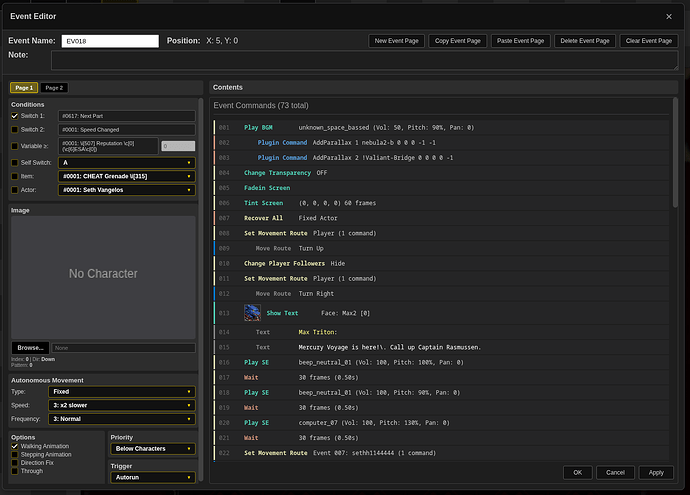The image size is (690, 495).
Task: Click Paste Event Page button
Action: coord(521,41)
